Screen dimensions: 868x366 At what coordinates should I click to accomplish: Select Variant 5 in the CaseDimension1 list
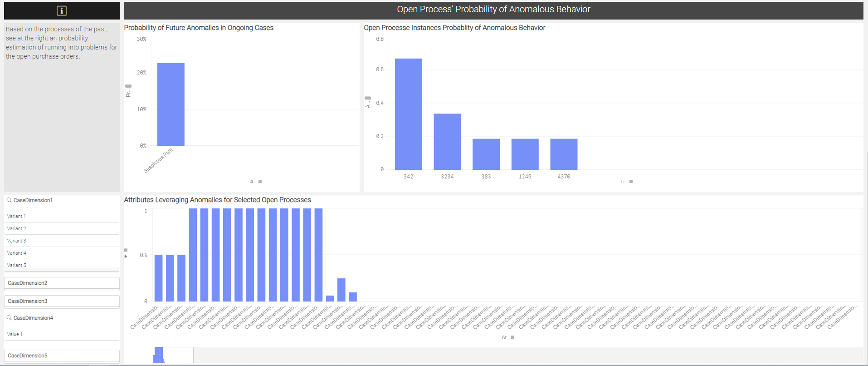(x=62, y=265)
